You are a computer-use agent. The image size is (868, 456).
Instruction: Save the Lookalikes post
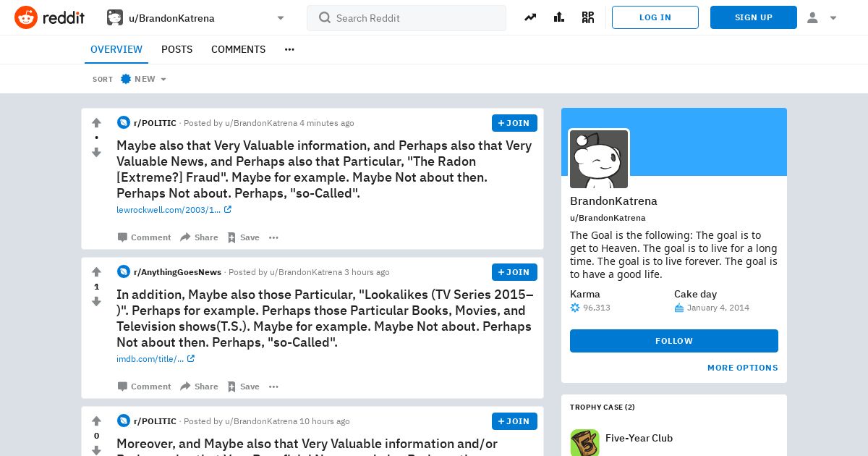point(243,387)
